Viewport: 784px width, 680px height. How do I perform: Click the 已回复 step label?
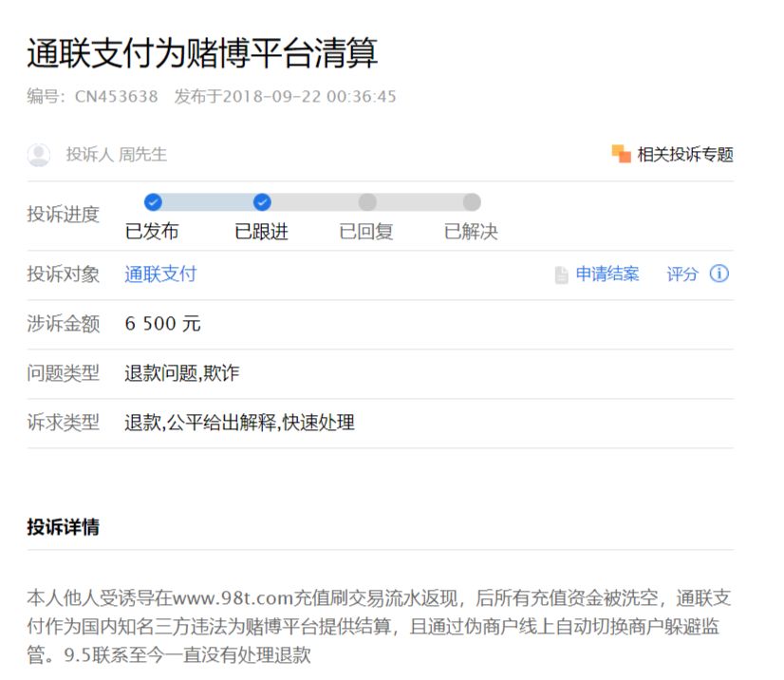click(x=366, y=232)
